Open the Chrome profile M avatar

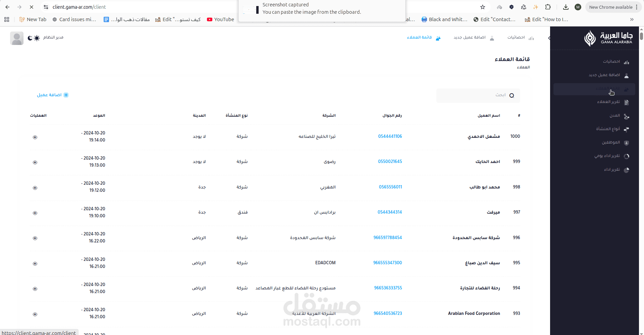click(578, 7)
